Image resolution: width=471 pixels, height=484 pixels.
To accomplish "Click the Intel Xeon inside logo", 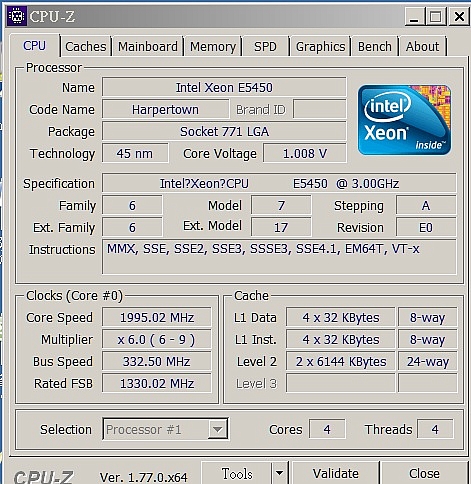I will coord(404,120).
